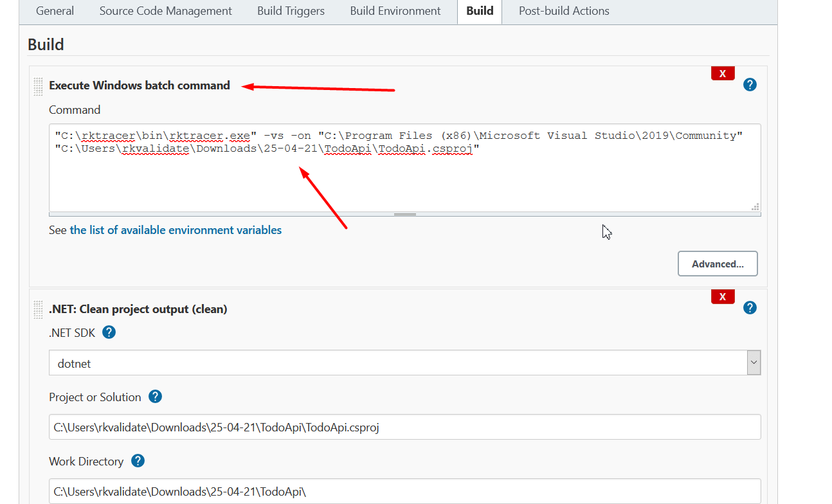Image resolution: width=832 pixels, height=504 pixels.
Task: Delete the Execute Windows batch command step
Action: coord(722,73)
